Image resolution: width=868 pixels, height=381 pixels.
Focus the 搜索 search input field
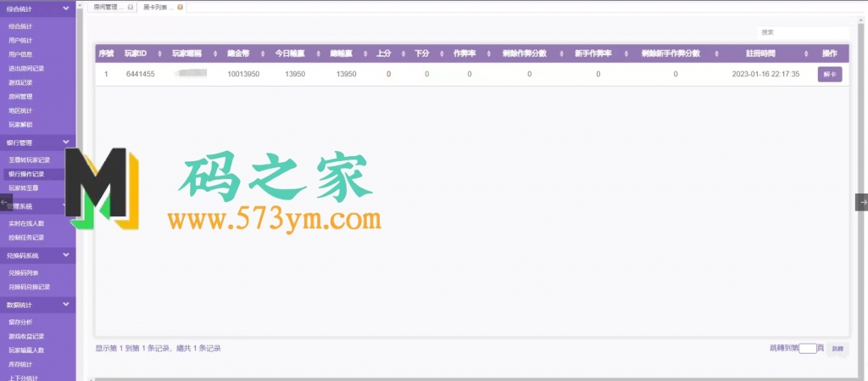(803, 33)
